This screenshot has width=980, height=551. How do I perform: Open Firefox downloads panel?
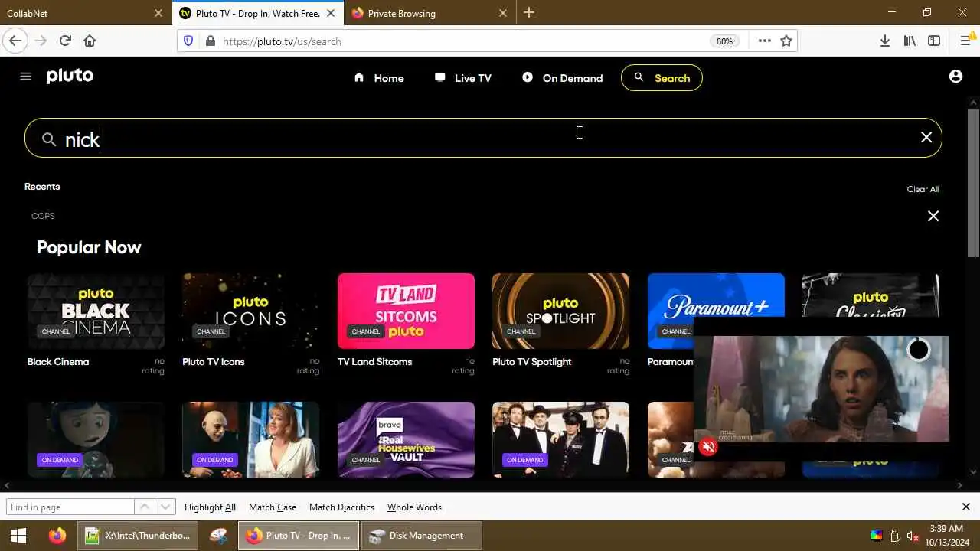885,41
